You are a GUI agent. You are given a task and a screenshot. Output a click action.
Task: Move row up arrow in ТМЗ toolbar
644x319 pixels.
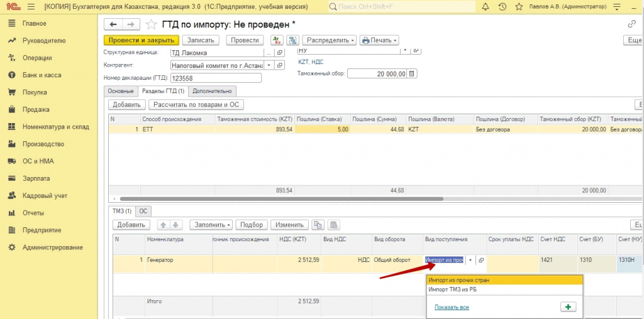[x=163, y=225]
